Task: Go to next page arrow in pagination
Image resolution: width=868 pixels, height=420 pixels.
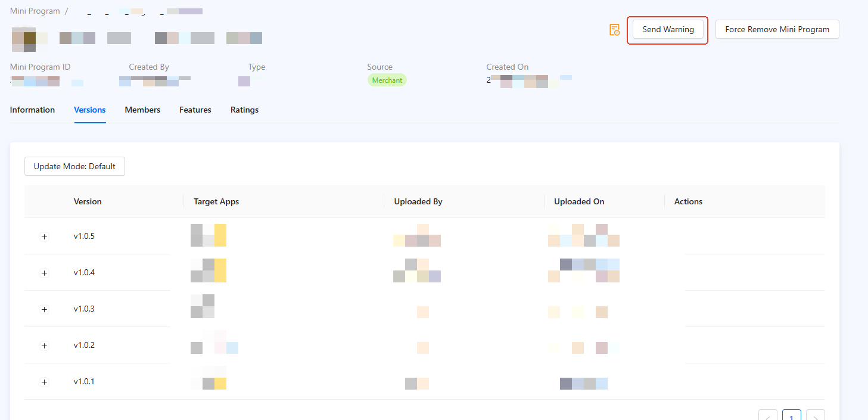Action: point(816,415)
